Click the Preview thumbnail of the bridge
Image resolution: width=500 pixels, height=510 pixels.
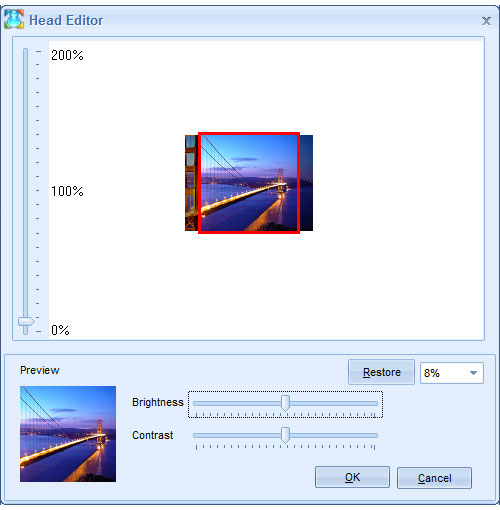point(68,434)
